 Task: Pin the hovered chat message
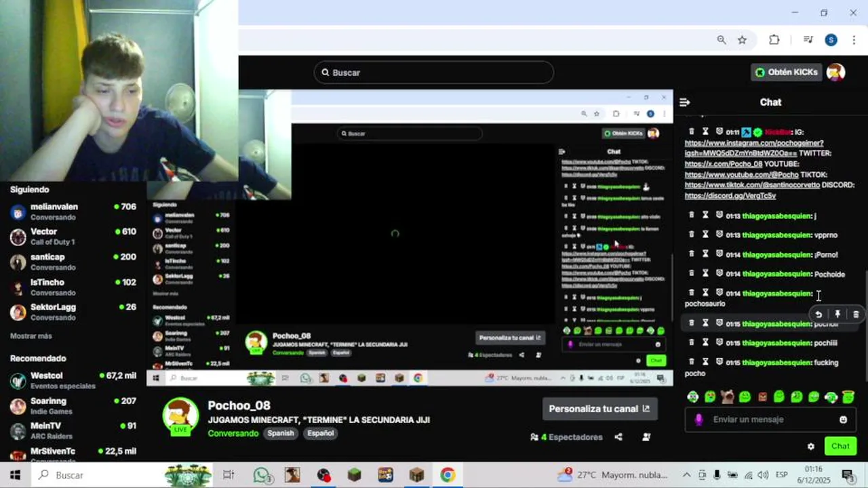click(837, 314)
